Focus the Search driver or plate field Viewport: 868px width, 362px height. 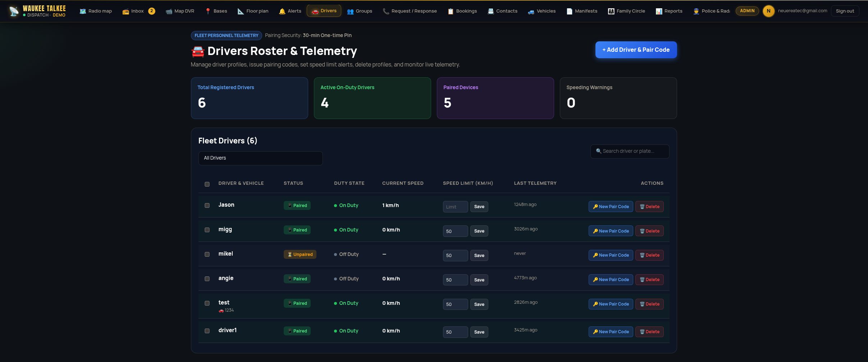tap(630, 151)
